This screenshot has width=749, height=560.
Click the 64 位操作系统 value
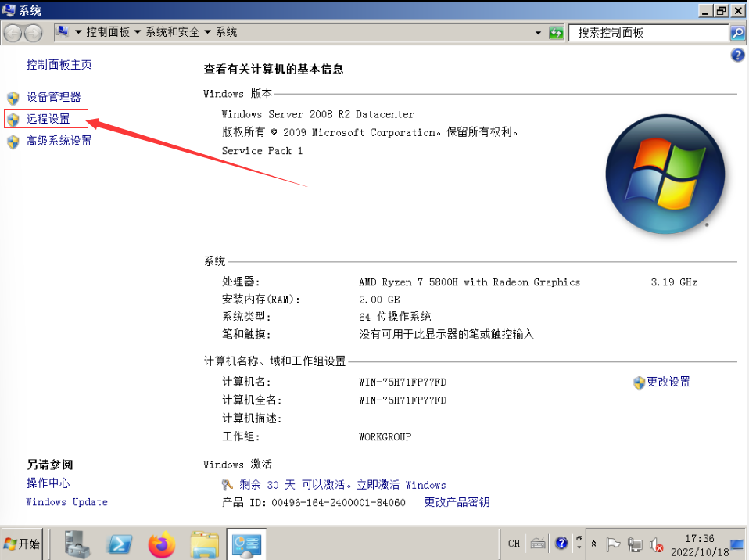[x=395, y=317]
